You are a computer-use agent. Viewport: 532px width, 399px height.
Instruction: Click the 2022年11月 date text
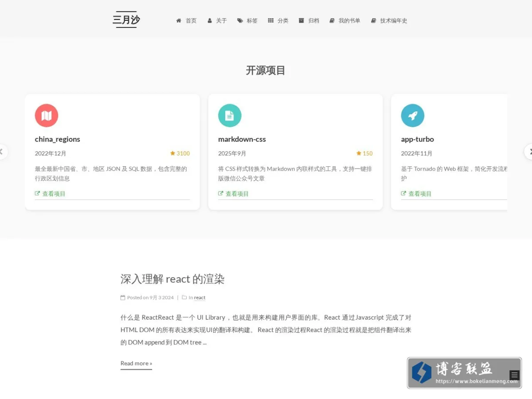point(417,153)
